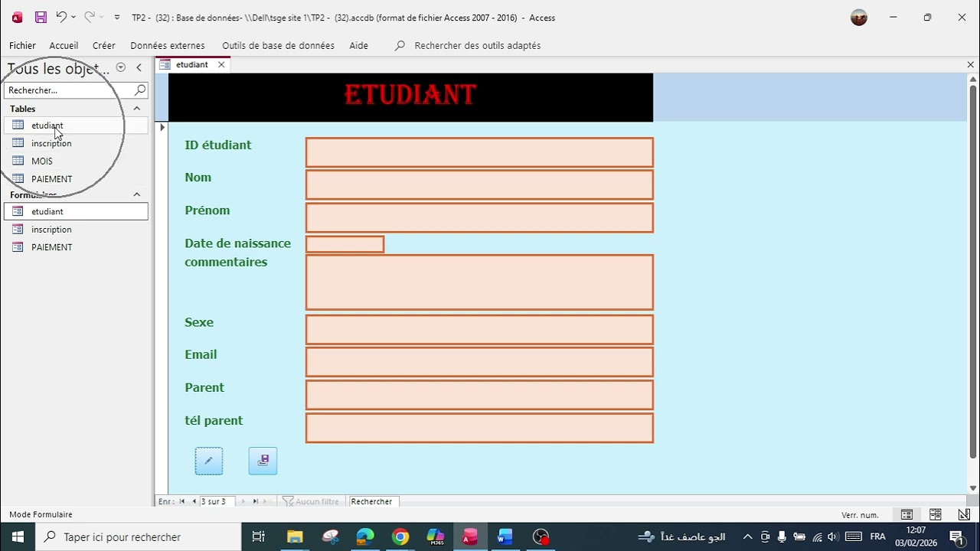Click the Prénom field
This screenshot has height=551, width=980.
tap(479, 217)
